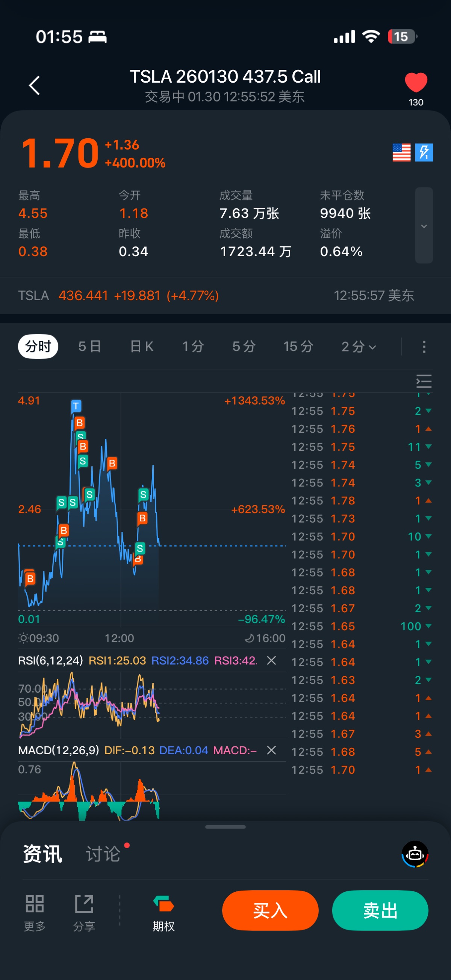Viewport: 451px width, 980px height.
Task: Select the 资讯 news tab
Action: [42, 854]
